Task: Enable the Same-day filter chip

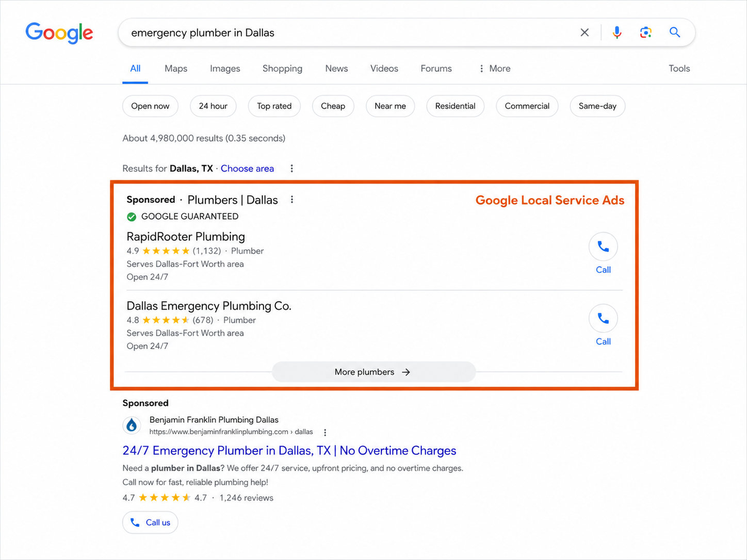Action: tap(597, 106)
